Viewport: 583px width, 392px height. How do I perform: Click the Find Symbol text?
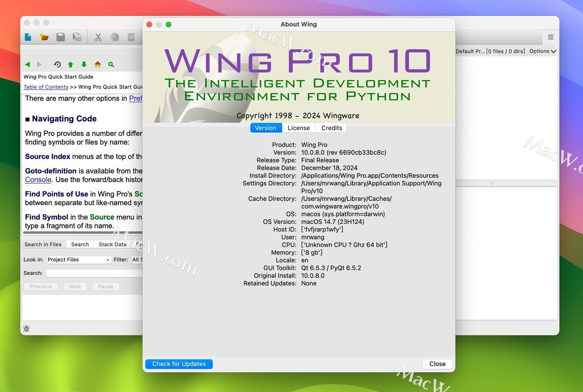pos(47,217)
